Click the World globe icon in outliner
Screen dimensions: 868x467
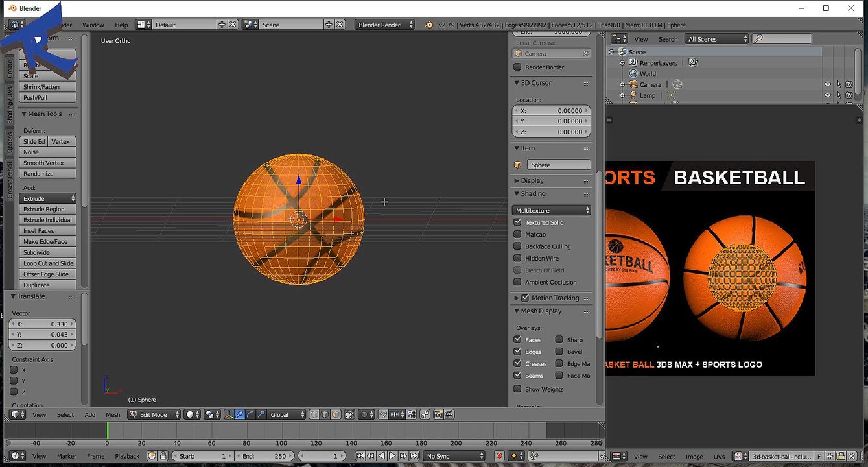(x=632, y=73)
